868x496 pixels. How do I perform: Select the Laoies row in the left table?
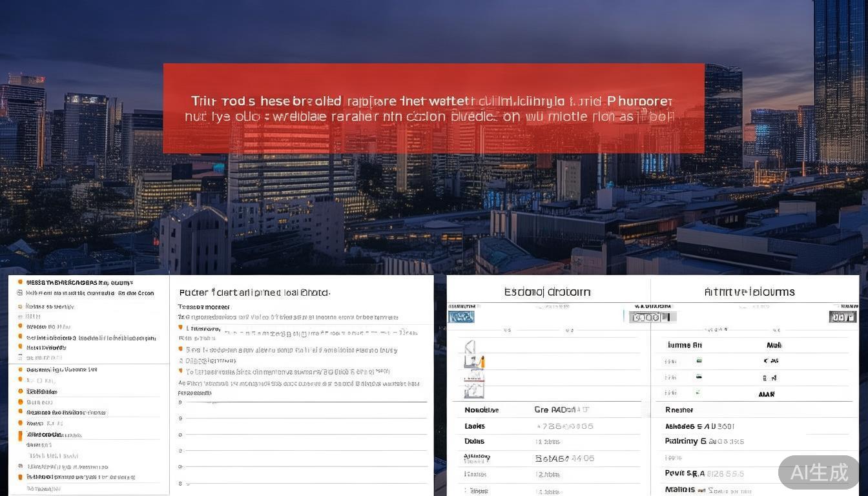[475, 426]
